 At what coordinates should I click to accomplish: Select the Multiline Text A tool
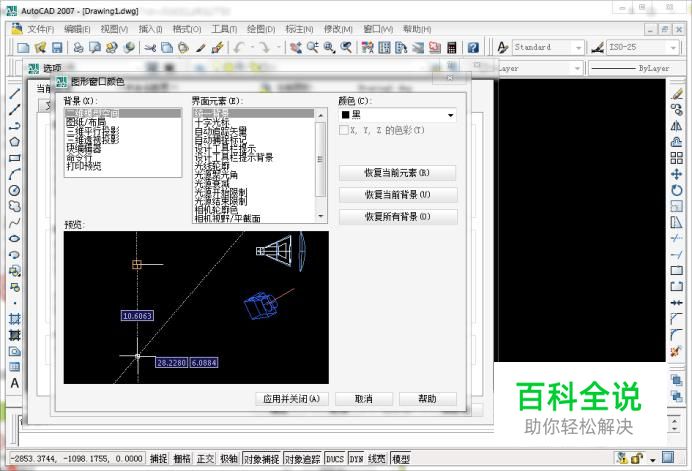15,383
